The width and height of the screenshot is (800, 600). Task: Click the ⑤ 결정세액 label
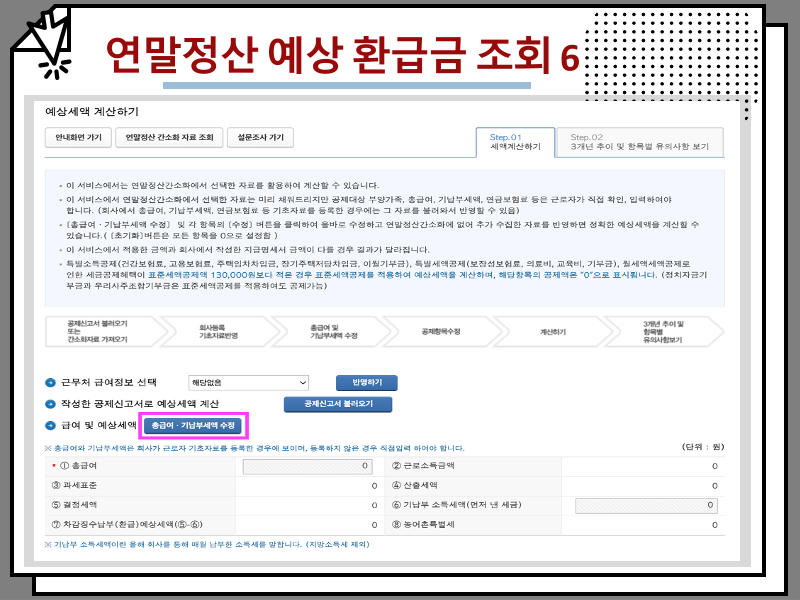(74, 505)
